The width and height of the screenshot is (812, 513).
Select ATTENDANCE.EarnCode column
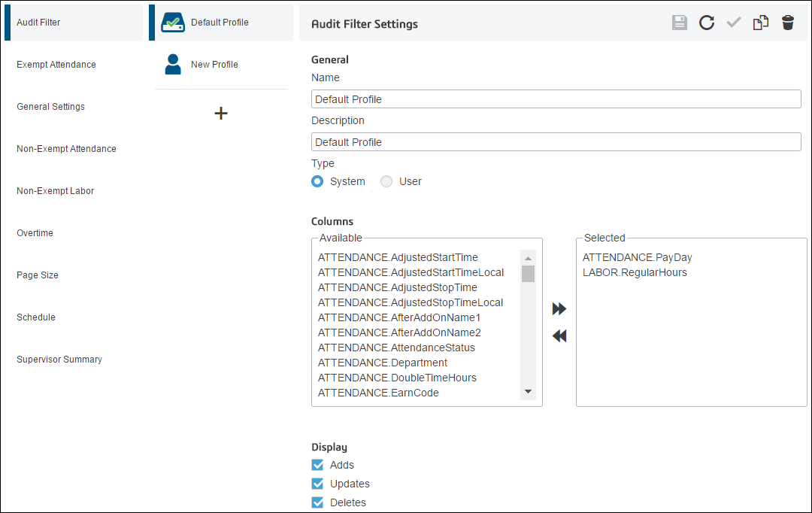[378, 393]
